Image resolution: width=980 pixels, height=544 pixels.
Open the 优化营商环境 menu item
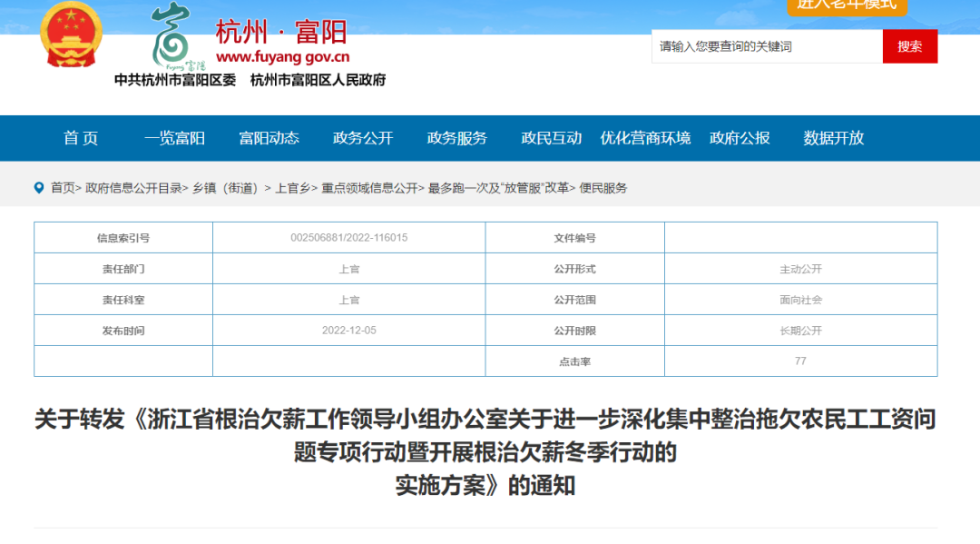[x=646, y=138]
